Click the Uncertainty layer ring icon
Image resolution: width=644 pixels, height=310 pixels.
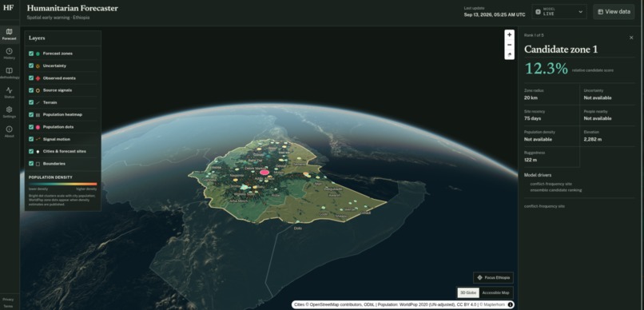click(x=38, y=66)
